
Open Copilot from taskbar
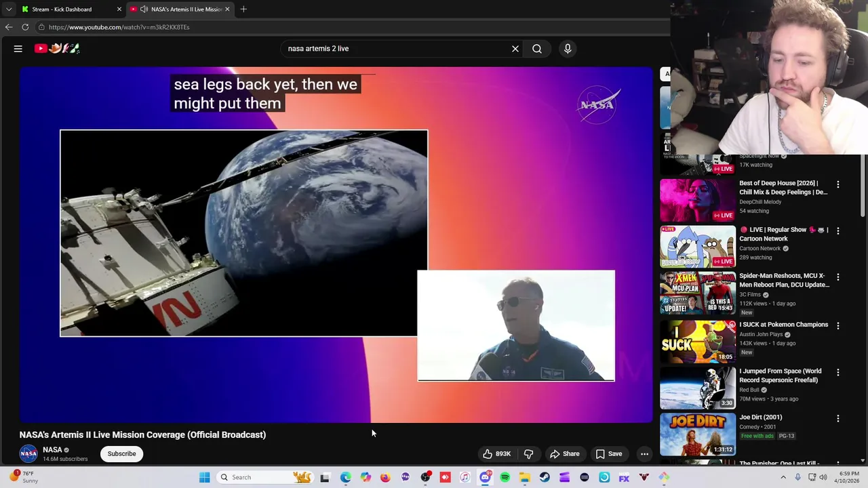click(x=366, y=478)
